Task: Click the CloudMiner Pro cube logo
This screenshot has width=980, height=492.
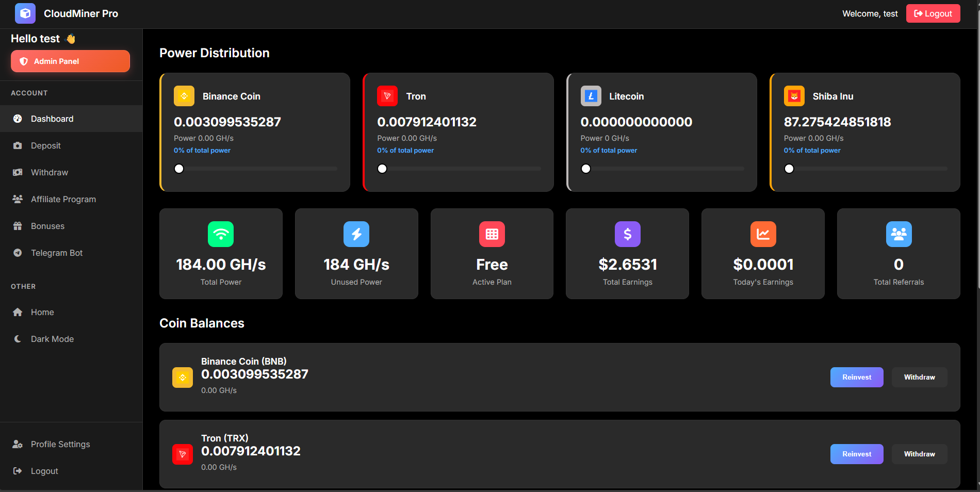Action: click(25, 13)
